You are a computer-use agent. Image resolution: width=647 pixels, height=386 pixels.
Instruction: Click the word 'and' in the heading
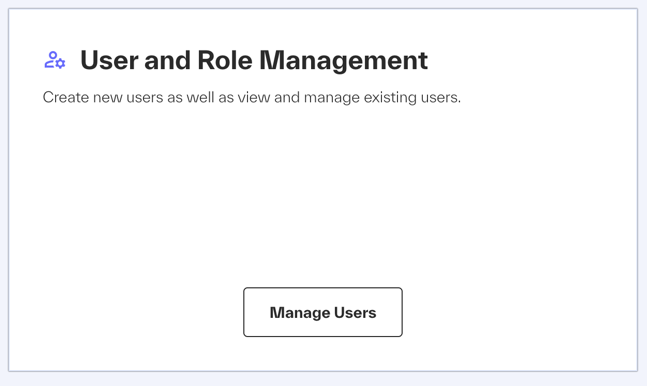pyautogui.click(x=168, y=60)
